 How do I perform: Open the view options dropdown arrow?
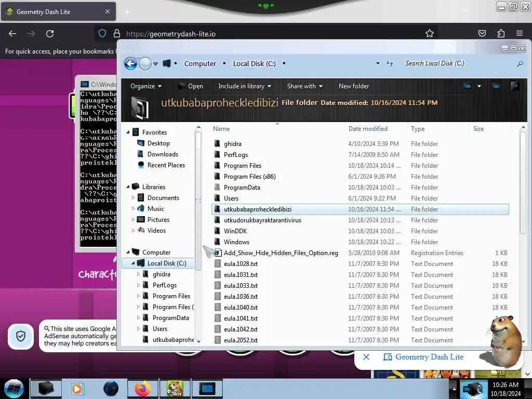click(479, 86)
